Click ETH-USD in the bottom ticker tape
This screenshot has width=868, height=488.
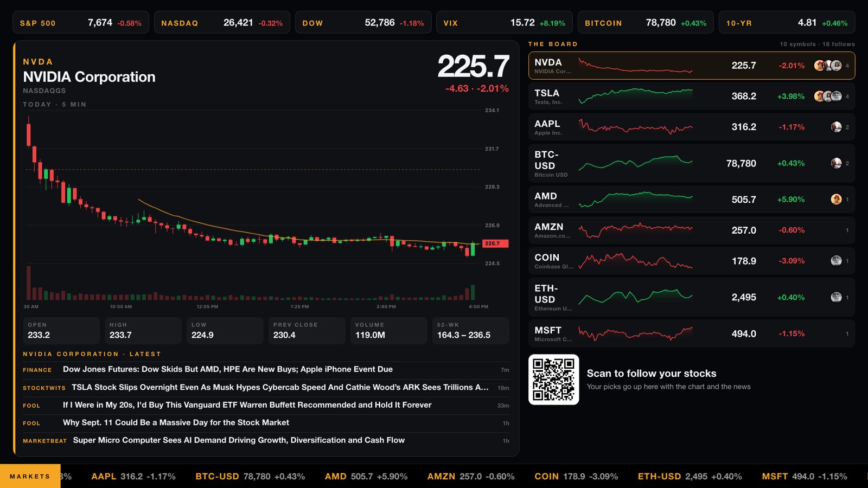tap(690, 477)
